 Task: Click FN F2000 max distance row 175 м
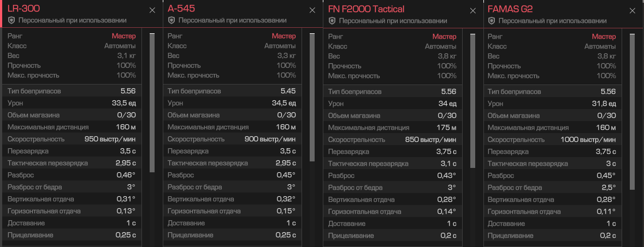392,128
